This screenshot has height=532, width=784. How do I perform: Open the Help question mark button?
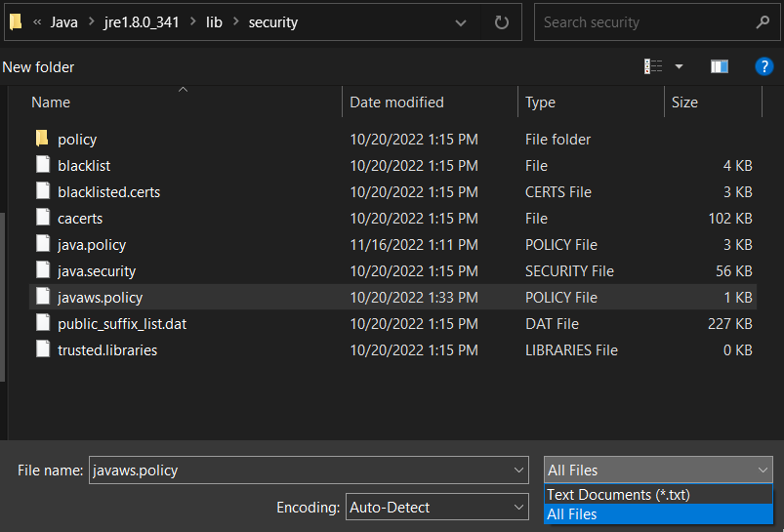click(764, 66)
